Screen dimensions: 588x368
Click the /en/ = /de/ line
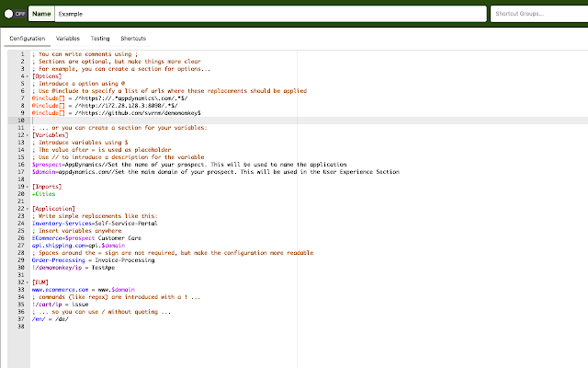(51, 319)
